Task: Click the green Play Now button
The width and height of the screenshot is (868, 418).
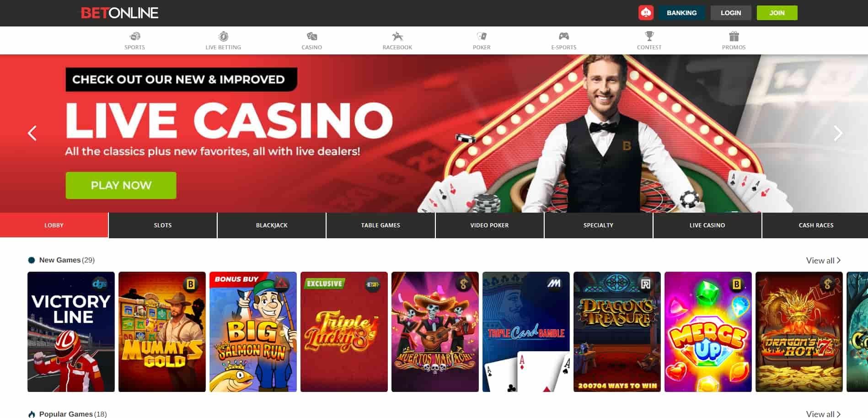Action: click(x=121, y=185)
